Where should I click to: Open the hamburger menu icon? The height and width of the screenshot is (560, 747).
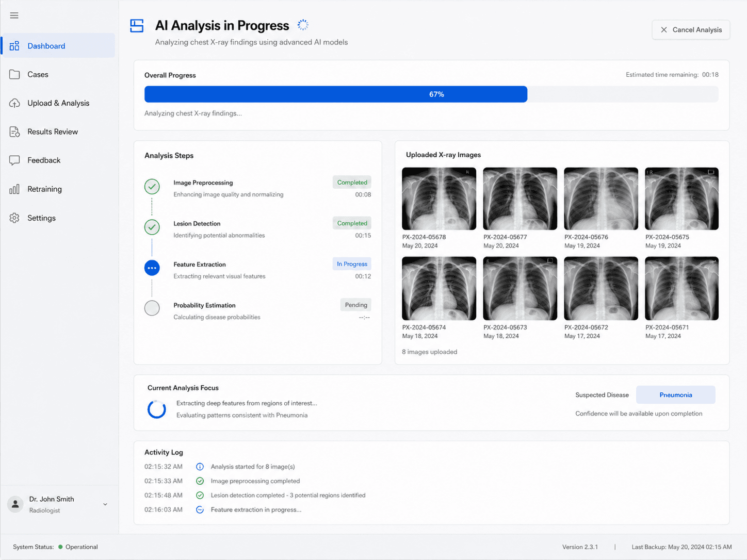tap(14, 15)
